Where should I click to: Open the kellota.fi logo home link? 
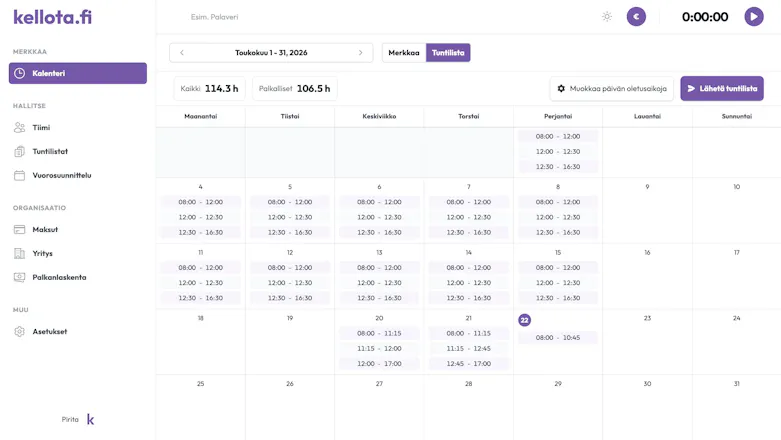(52, 17)
